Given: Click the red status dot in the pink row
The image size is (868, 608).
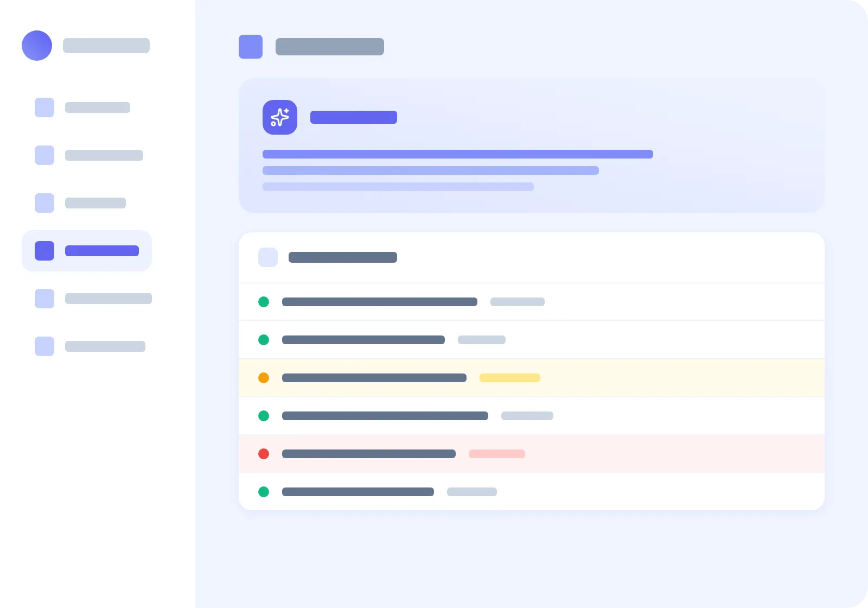Looking at the screenshot, I should pos(264,454).
